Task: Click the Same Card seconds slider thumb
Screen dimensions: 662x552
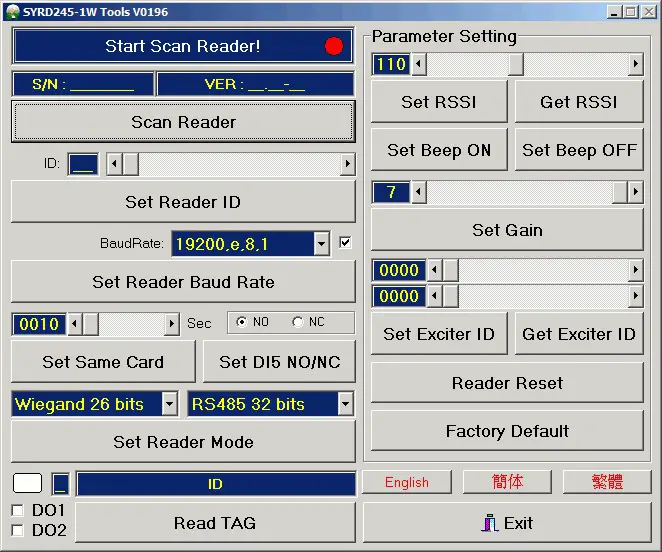Action: 90,324
